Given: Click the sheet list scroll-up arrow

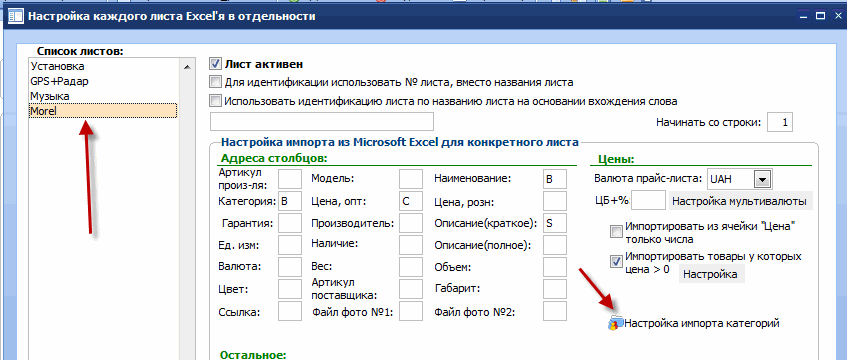Looking at the screenshot, I should [x=187, y=67].
